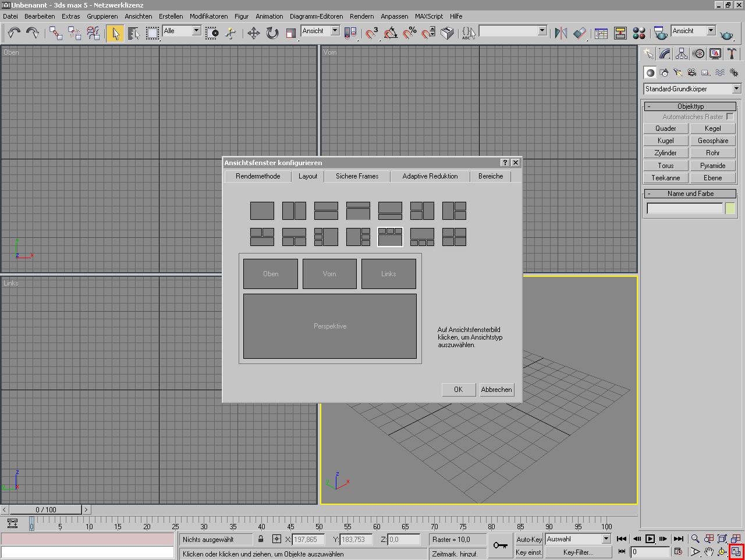The height and width of the screenshot is (560, 745).
Task: Open the Alle selection filter dropdown
Action: point(182,31)
